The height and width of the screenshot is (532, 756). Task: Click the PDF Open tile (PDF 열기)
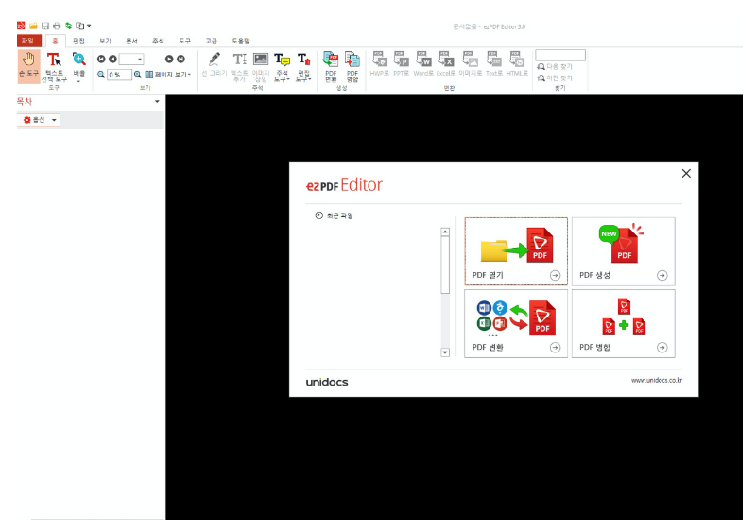point(516,251)
